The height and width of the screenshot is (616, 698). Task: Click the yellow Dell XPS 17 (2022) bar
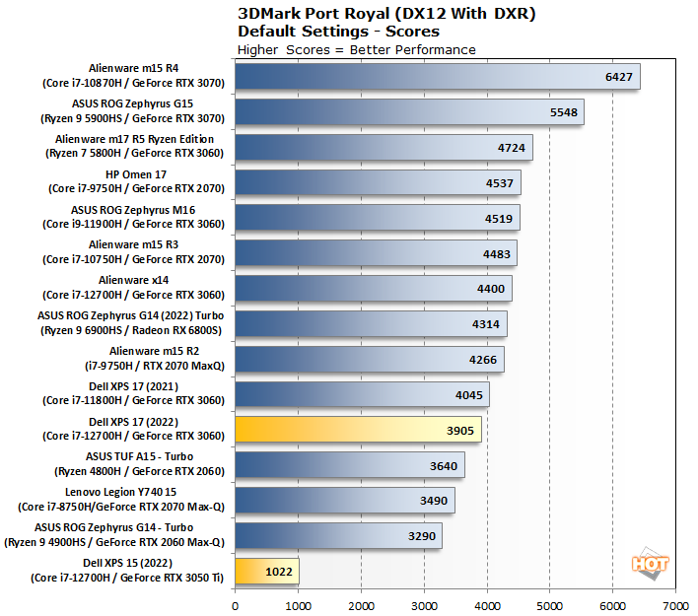359,430
